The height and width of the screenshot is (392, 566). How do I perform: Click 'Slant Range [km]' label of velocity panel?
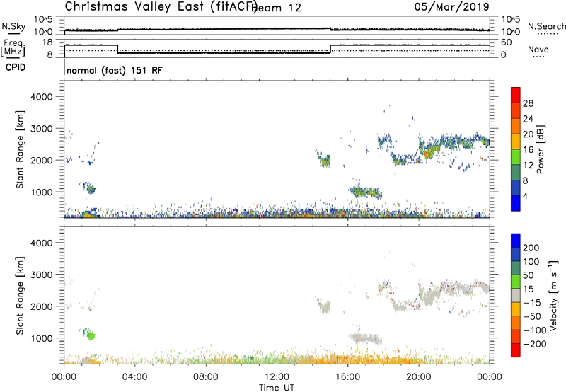coord(20,296)
